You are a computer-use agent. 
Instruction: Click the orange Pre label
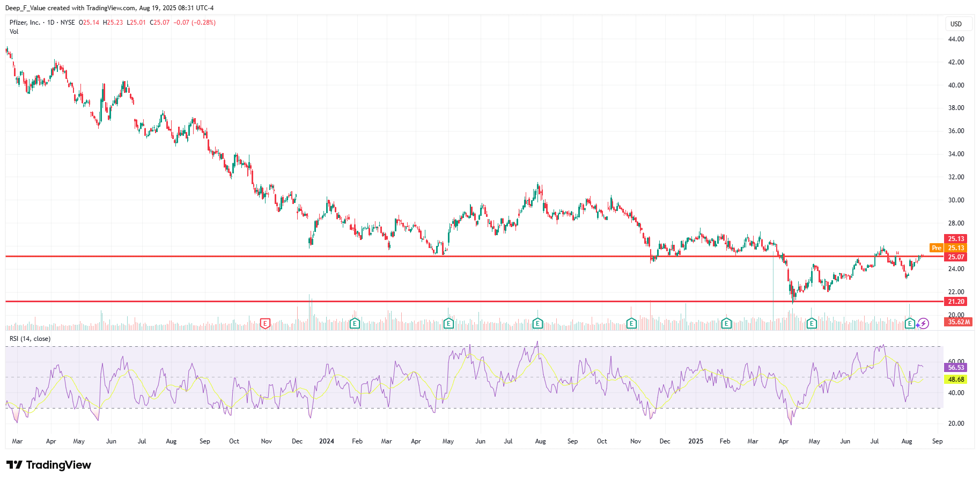click(937, 248)
